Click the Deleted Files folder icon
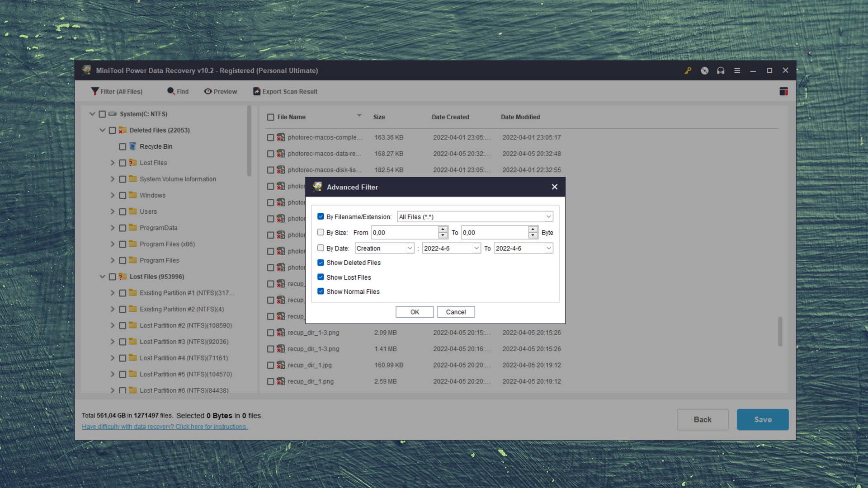Image resolution: width=868 pixels, height=488 pixels. 123,130
